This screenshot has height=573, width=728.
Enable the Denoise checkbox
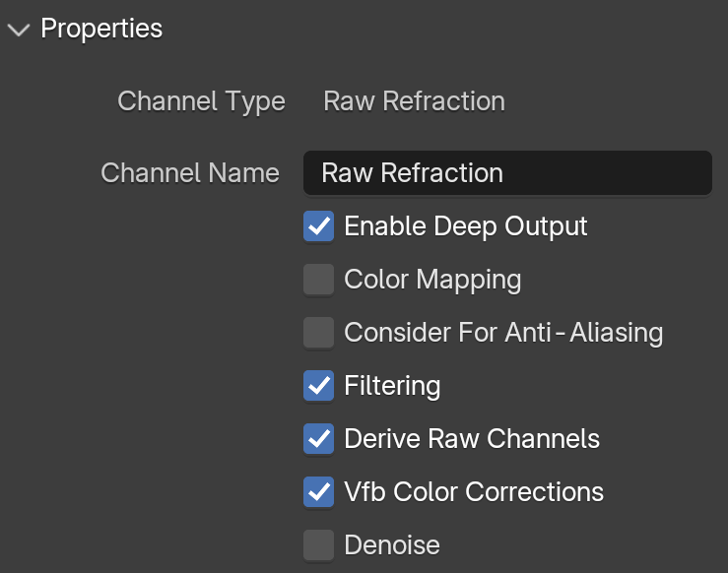tap(318, 545)
